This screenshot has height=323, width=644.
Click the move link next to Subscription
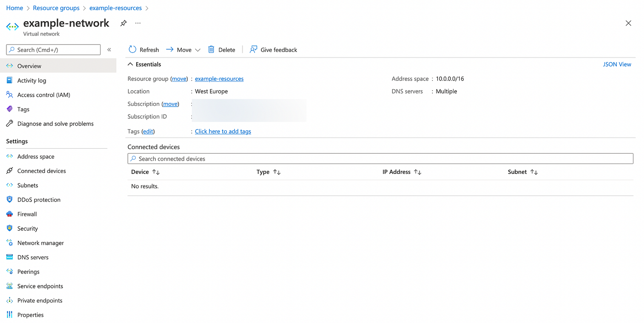pos(170,104)
